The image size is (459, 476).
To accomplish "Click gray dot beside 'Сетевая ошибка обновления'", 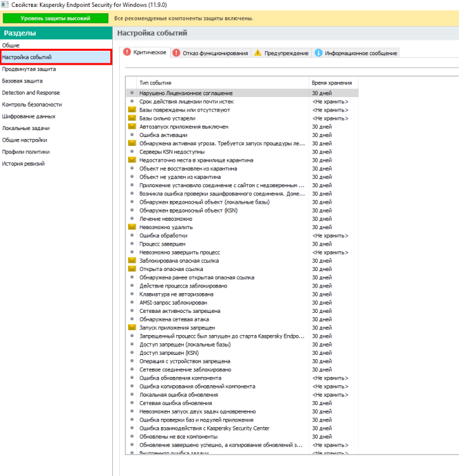I will (x=132, y=402).
